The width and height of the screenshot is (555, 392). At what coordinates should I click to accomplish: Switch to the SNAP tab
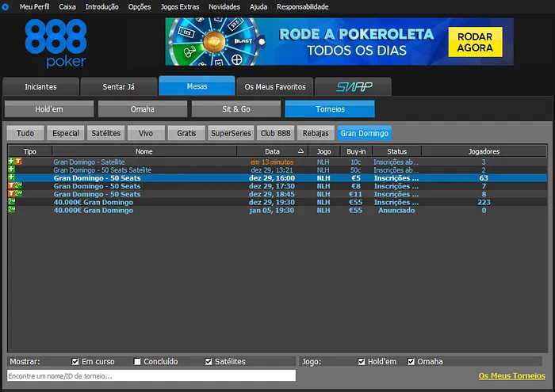(x=354, y=86)
